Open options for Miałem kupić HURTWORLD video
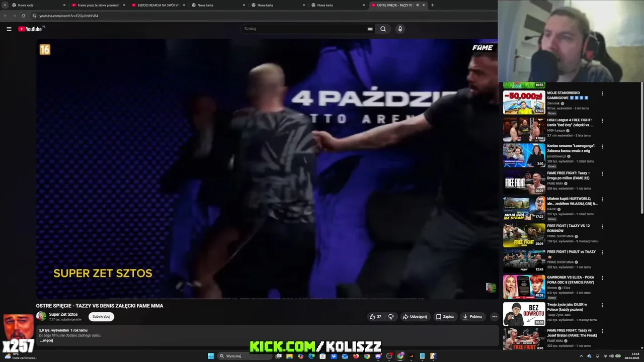This screenshot has width=644, height=362. click(602, 200)
